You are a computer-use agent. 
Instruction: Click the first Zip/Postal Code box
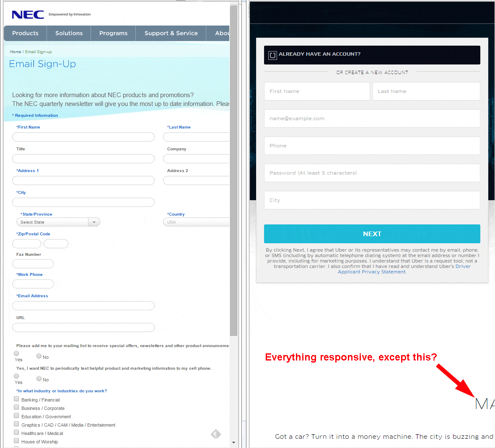pos(26,244)
